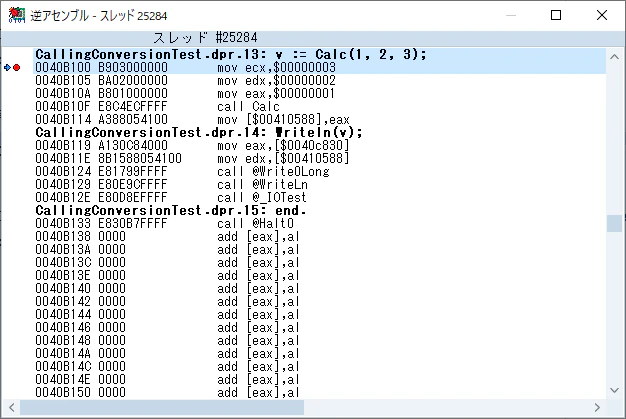This screenshot has width=626, height=419.
Task: Select the call Calc instruction line
Action: click(319, 107)
